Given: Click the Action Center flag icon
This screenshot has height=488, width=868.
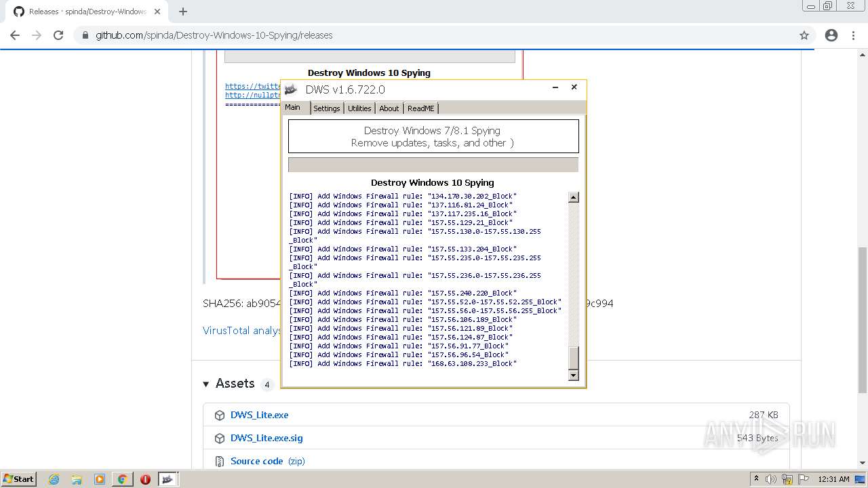Looking at the screenshot, I should [804, 479].
